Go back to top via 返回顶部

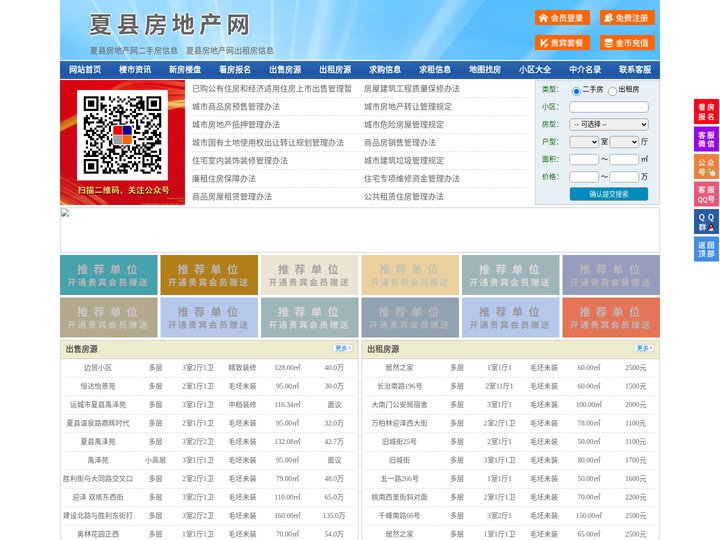click(x=706, y=249)
